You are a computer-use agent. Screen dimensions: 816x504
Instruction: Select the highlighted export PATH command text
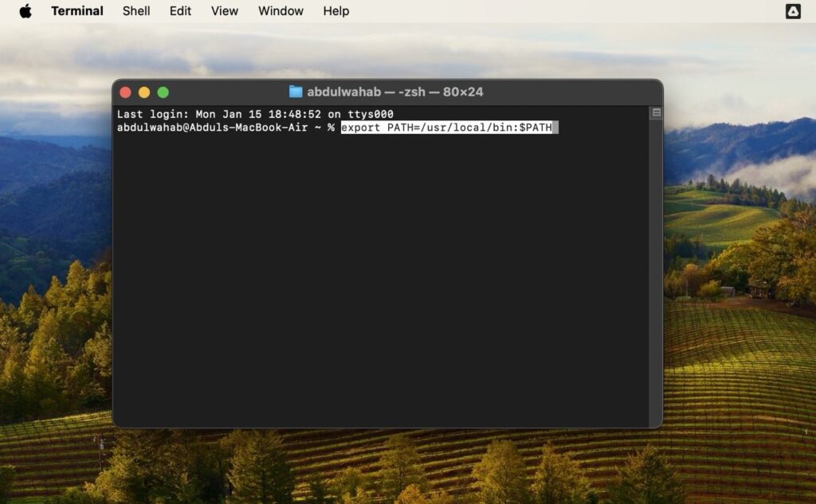point(446,127)
